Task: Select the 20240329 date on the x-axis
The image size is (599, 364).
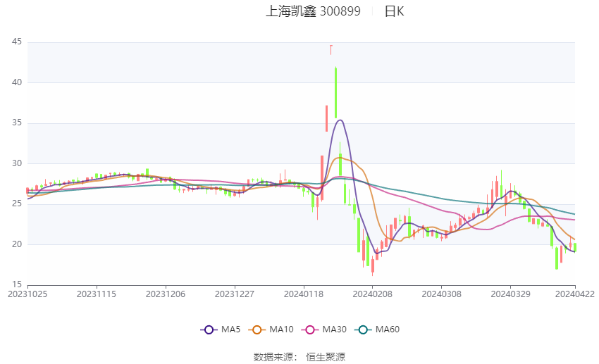Action: coord(511,294)
